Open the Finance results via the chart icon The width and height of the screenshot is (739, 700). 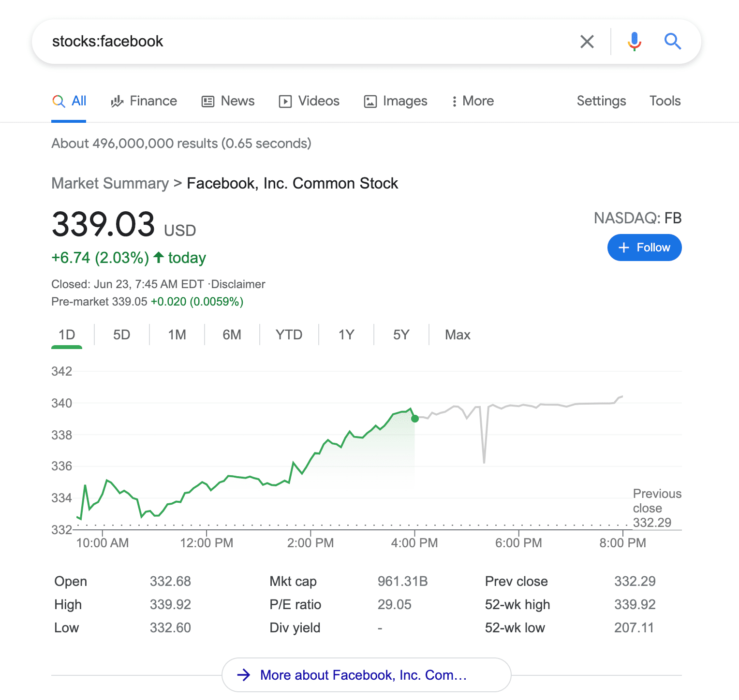[x=117, y=101]
